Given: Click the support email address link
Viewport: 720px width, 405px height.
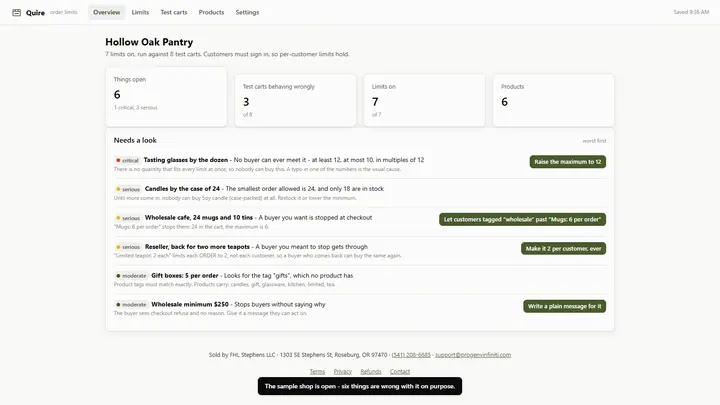Looking at the screenshot, I should [473, 355].
